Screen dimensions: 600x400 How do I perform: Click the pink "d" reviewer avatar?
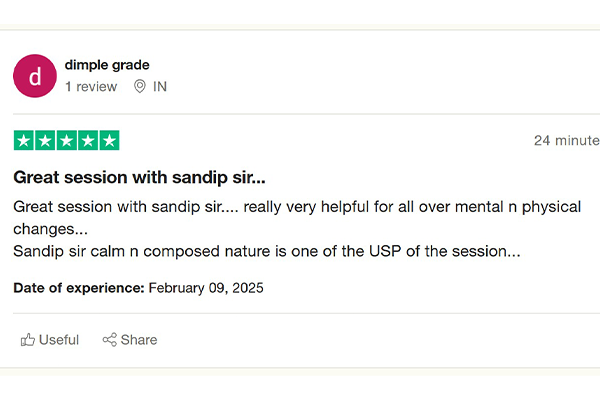35,75
